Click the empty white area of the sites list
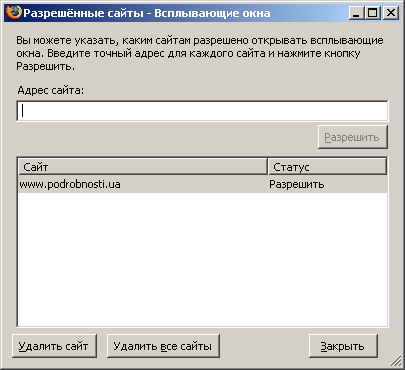 [x=202, y=259]
